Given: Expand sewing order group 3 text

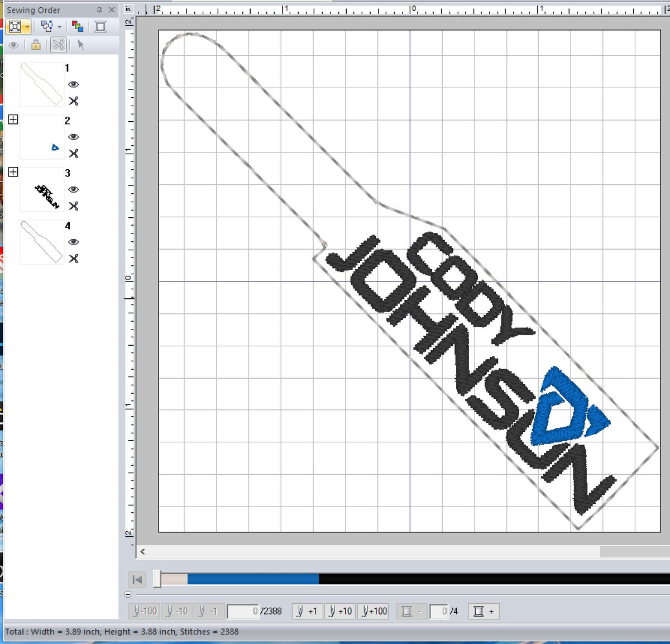Looking at the screenshot, I should [x=13, y=172].
